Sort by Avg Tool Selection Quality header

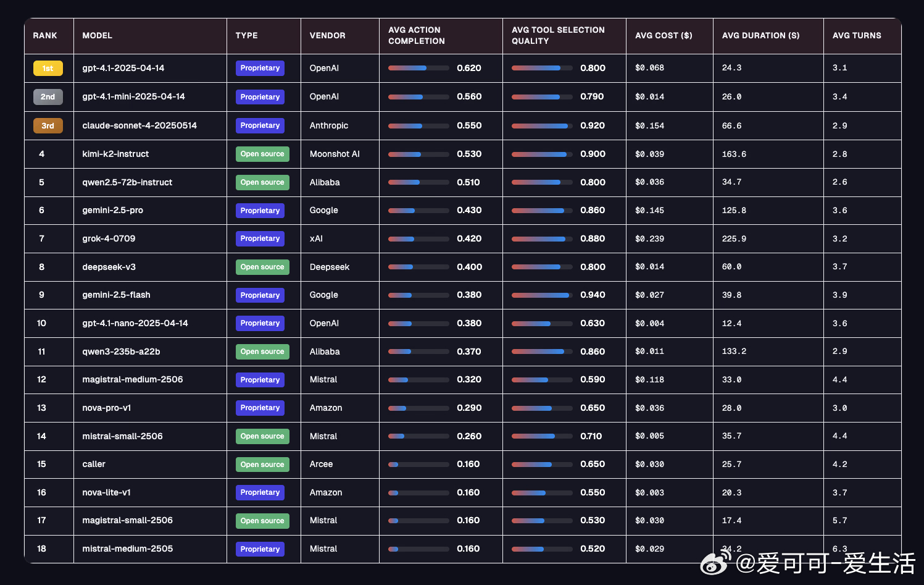(x=559, y=36)
